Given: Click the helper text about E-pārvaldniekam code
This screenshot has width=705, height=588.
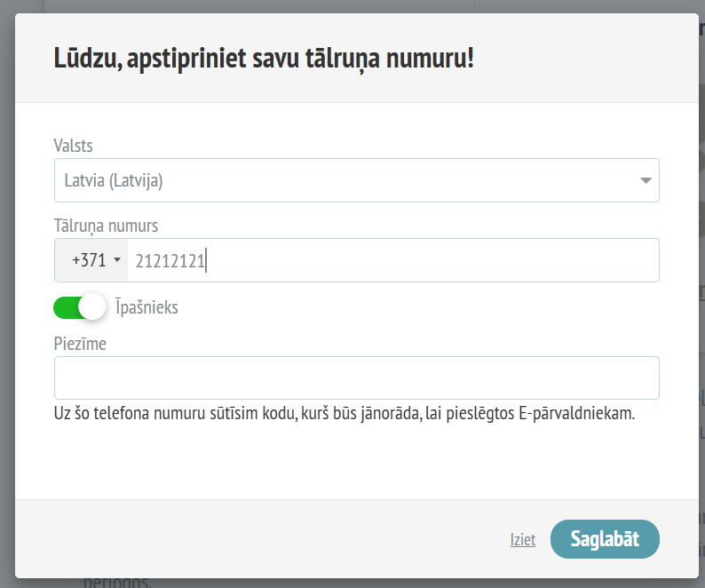Looking at the screenshot, I should (345, 413).
